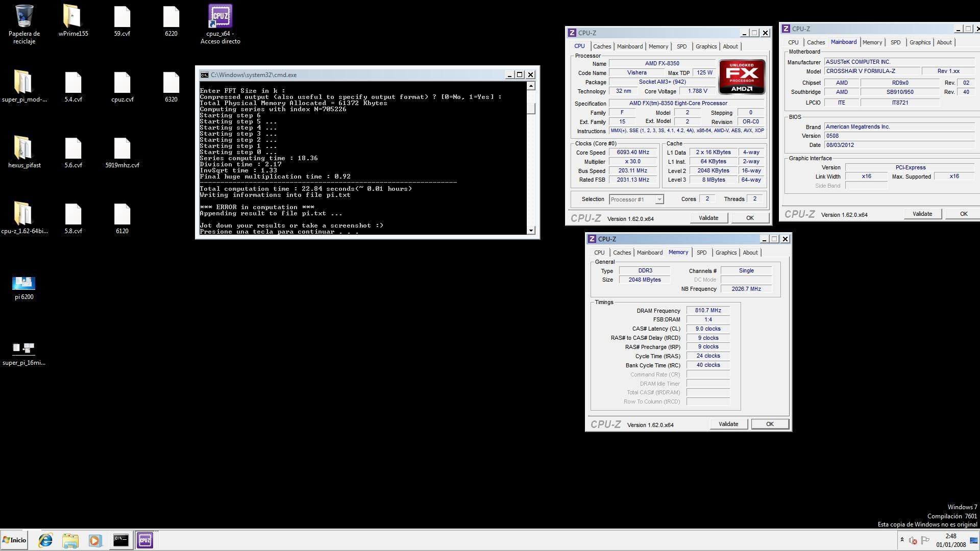Viewport: 980px width, 551px height.
Task: Open Memory tab in Mainboard window
Action: 872,42
